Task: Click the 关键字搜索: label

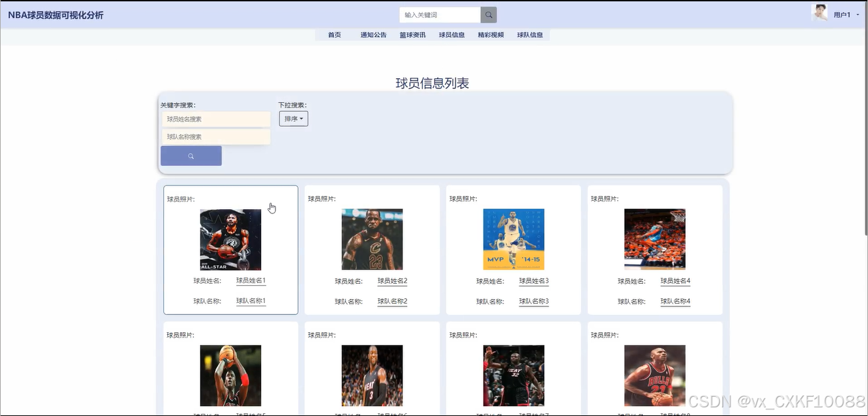Action: [x=178, y=105]
